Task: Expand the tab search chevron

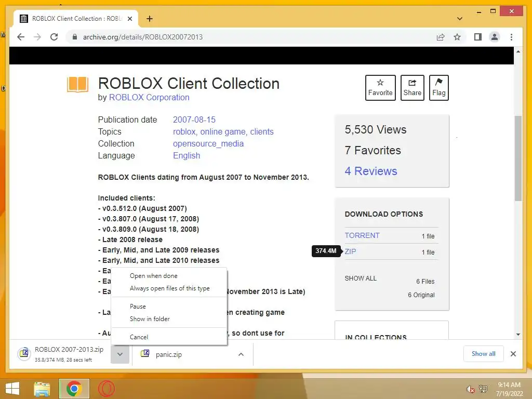Action: coord(460,19)
